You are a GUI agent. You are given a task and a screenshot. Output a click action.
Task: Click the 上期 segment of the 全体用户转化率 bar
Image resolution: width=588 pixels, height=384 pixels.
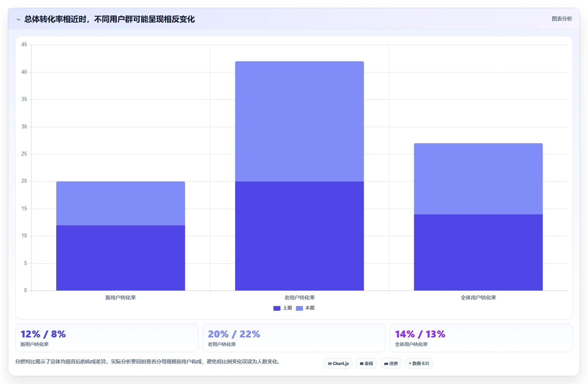point(478,253)
